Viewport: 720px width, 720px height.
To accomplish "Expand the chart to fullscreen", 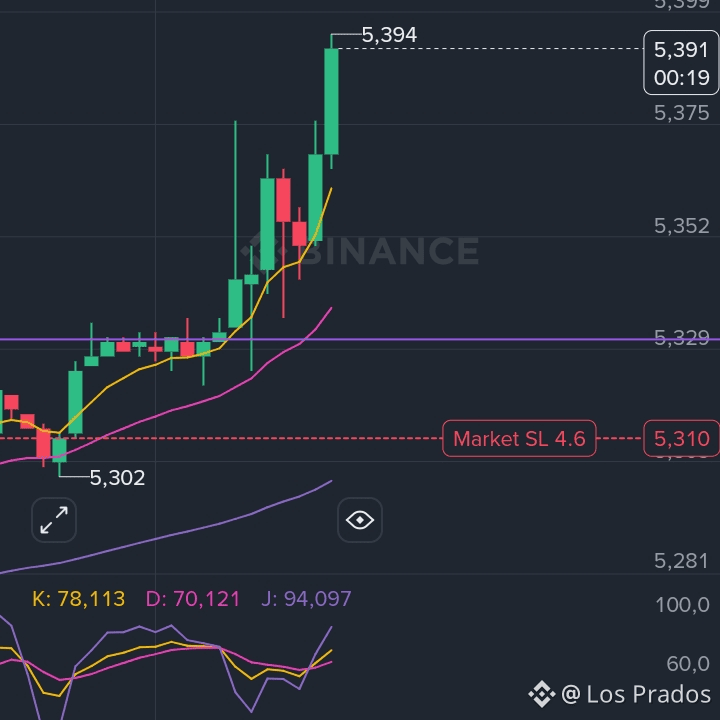I will (x=54, y=520).
